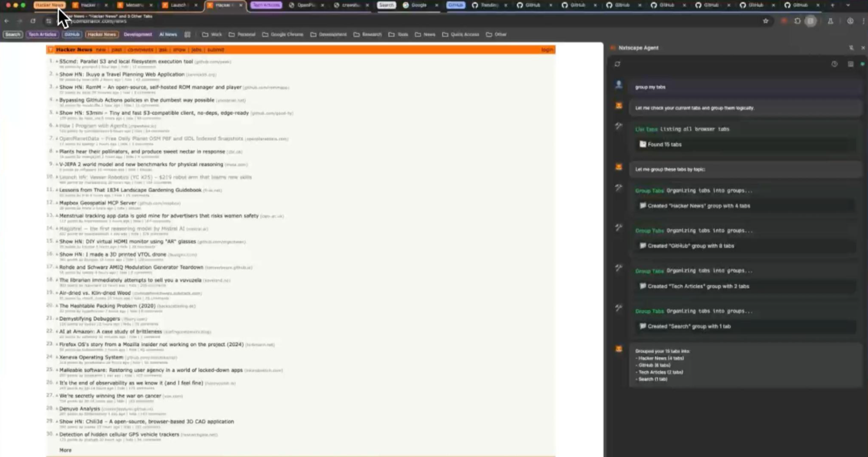868x457 pixels.
Task: Upvote the 'Mapbox Geospatial MCP Server' story
Action: (x=56, y=203)
